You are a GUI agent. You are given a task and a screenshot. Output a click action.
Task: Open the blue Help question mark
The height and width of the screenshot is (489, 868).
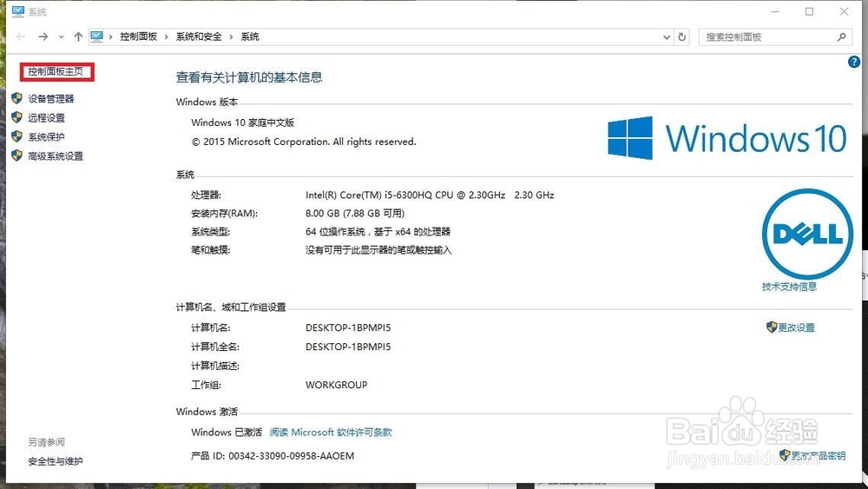tap(853, 62)
